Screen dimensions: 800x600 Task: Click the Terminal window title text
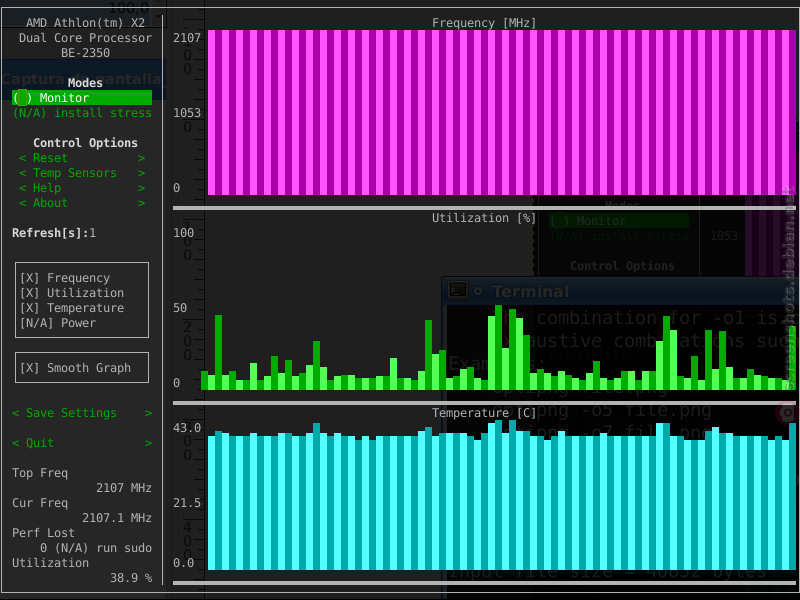530,291
